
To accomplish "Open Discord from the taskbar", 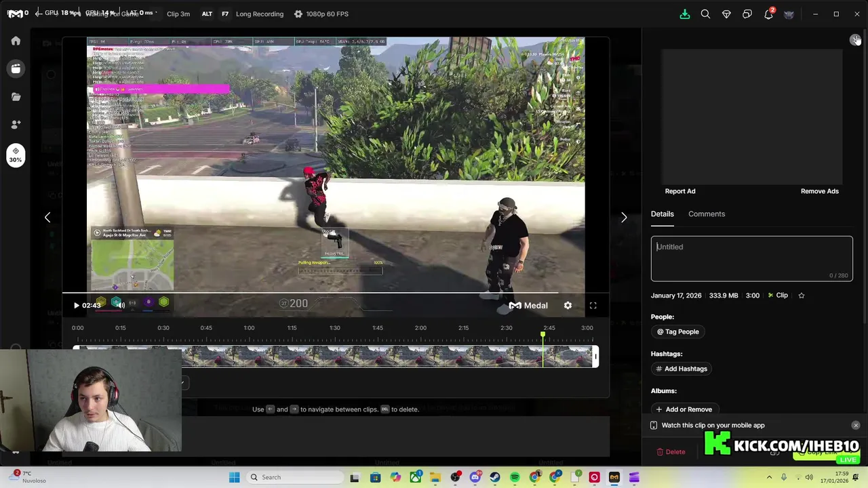I will point(475,477).
